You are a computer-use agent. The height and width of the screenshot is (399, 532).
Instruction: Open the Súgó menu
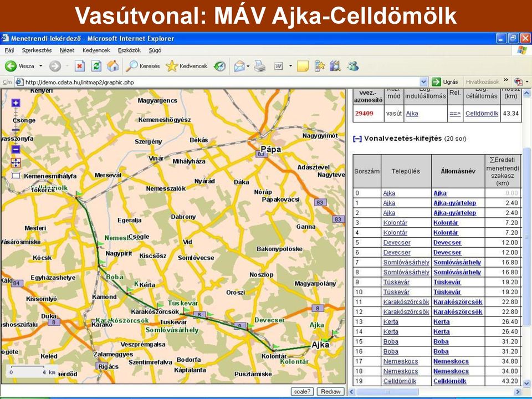(x=155, y=50)
